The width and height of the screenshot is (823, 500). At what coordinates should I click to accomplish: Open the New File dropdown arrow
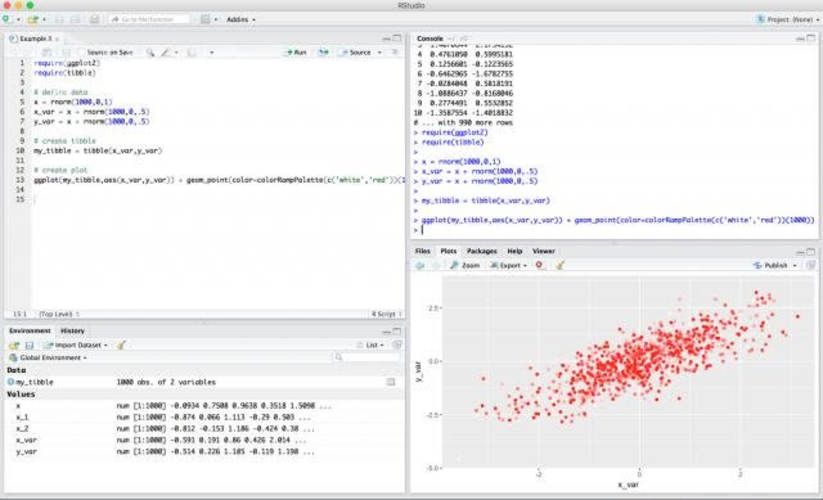[18, 20]
